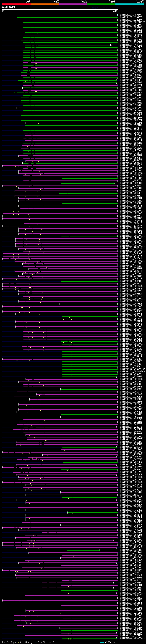The width and height of the screenshot is (146, 644).
Task: Select the UniRef100_Q6P880 label
Action: [131, 186]
